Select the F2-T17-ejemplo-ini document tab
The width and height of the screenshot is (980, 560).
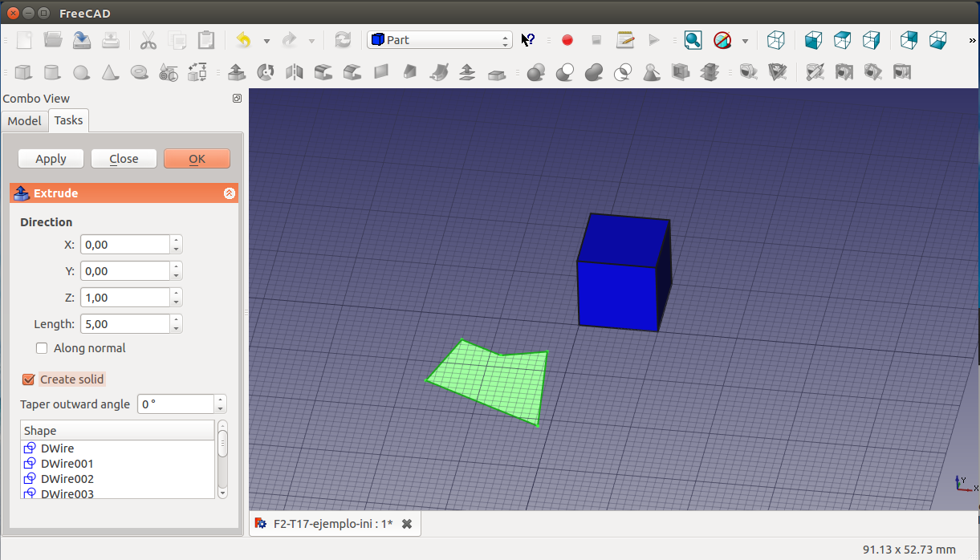tap(332, 524)
